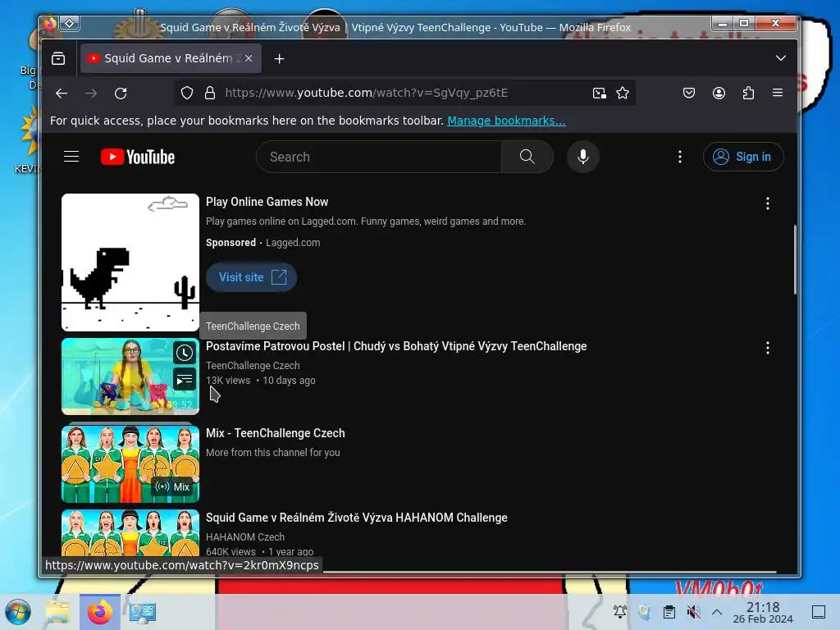Open YouTube settings three-dot menu

pyautogui.click(x=680, y=157)
